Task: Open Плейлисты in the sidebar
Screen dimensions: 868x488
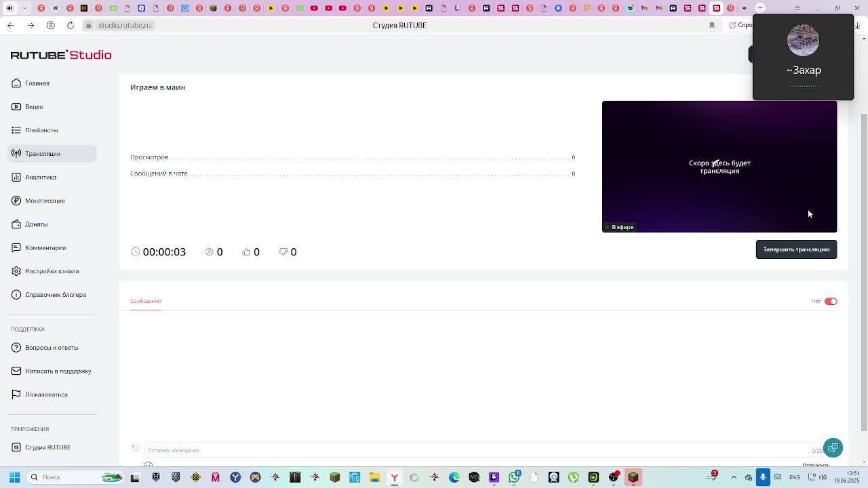Action: [41, 130]
